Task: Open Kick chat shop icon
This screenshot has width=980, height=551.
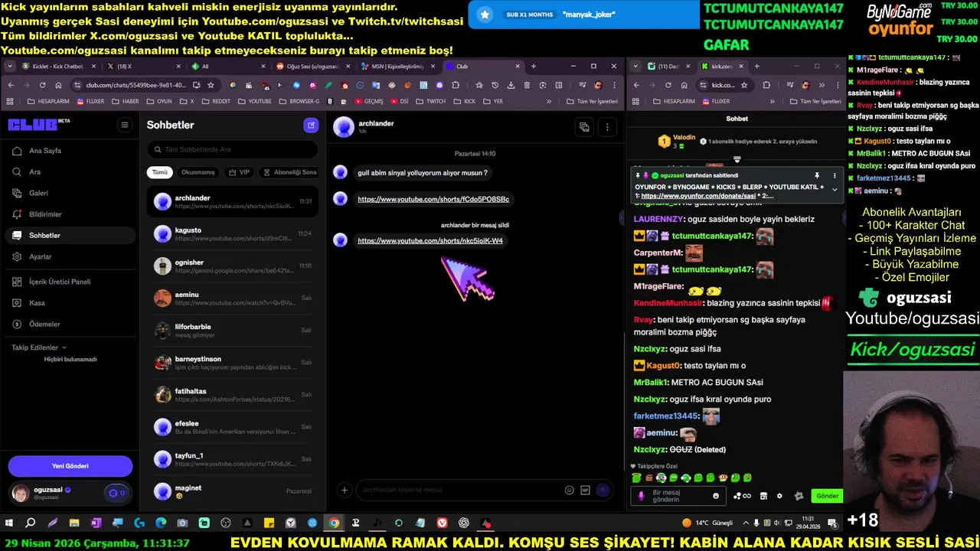Action: coord(763,496)
